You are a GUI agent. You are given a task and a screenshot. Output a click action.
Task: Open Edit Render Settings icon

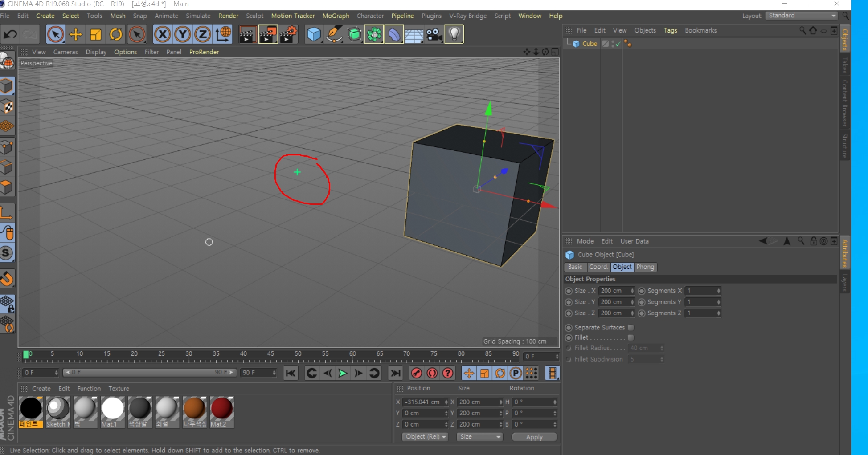(x=288, y=35)
